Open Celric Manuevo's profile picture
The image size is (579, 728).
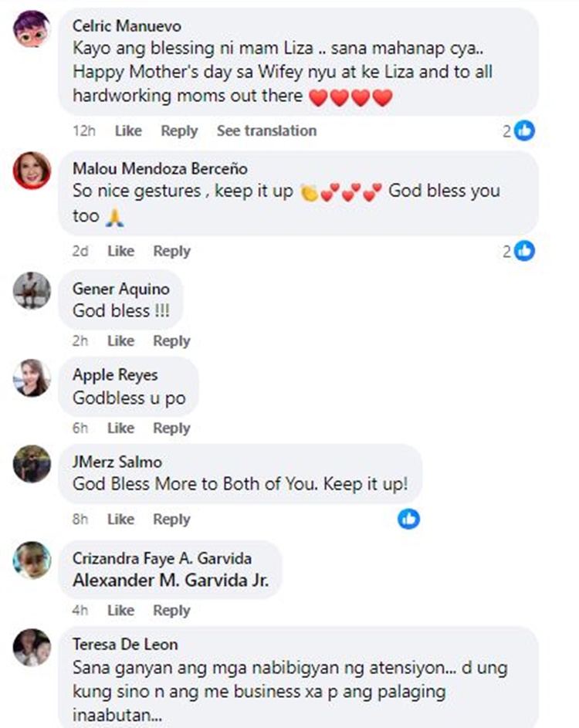(x=32, y=29)
